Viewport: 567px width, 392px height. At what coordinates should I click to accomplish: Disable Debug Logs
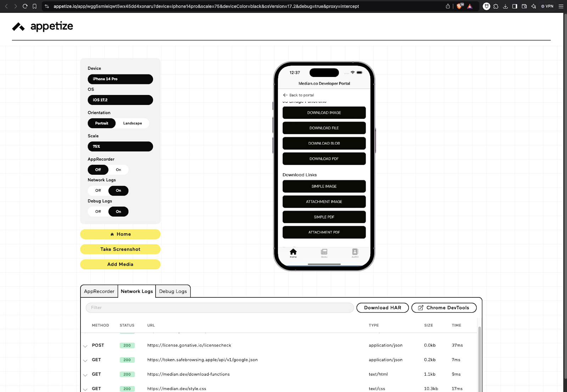tap(98, 212)
